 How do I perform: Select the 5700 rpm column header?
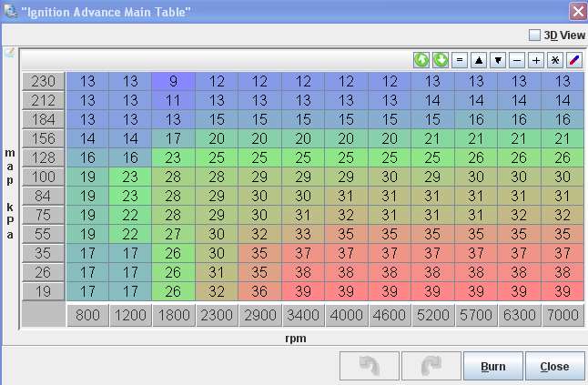(x=476, y=315)
